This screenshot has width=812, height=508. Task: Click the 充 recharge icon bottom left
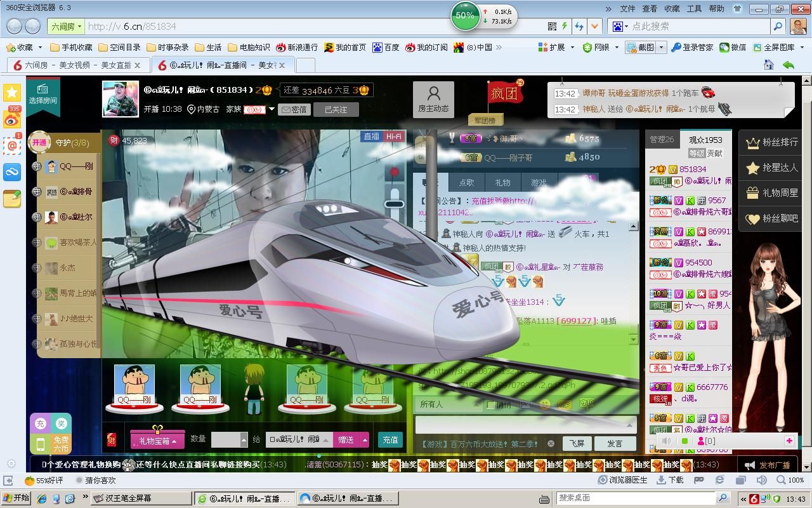[x=40, y=424]
